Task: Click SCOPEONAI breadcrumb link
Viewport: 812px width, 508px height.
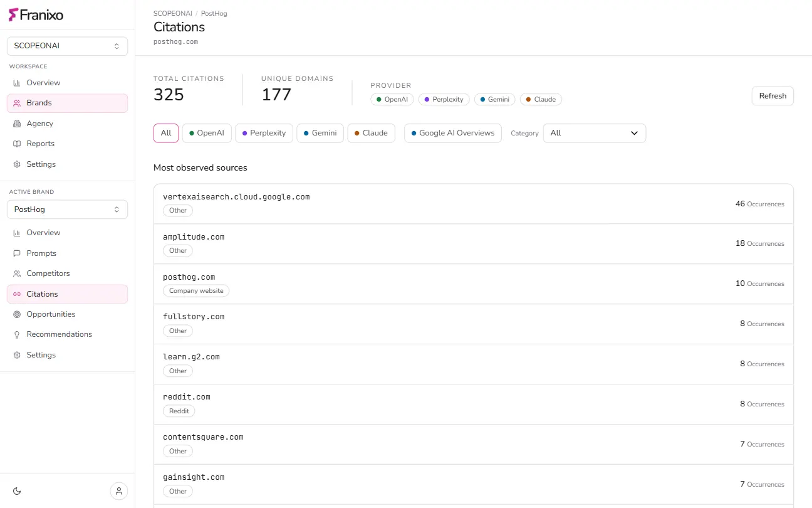Action: tap(173, 13)
